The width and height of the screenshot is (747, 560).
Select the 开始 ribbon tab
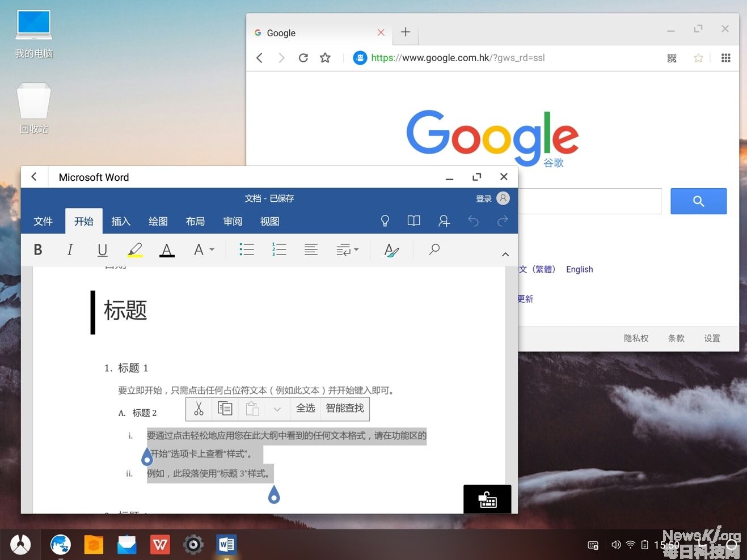pyautogui.click(x=84, y=221)
